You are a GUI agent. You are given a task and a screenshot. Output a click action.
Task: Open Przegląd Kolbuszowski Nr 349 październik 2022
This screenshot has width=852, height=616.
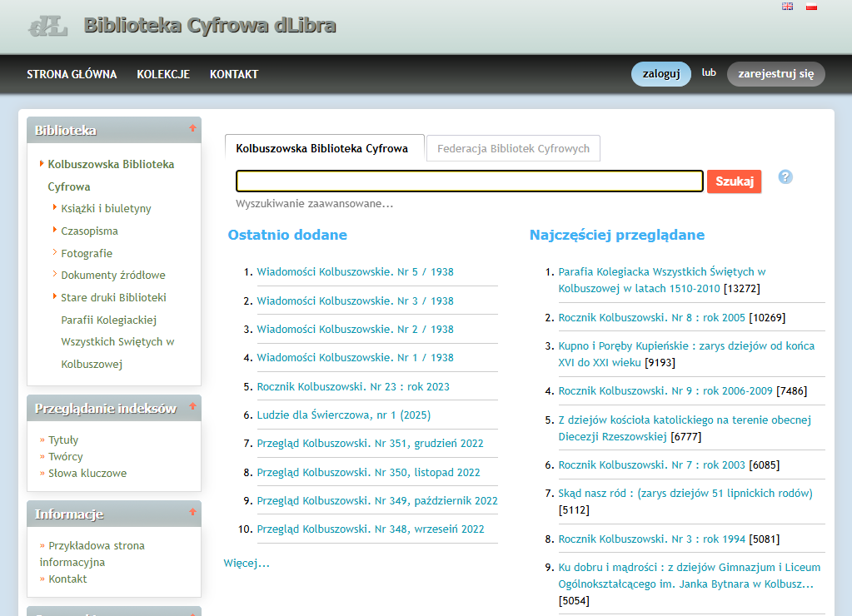(377, 501)
